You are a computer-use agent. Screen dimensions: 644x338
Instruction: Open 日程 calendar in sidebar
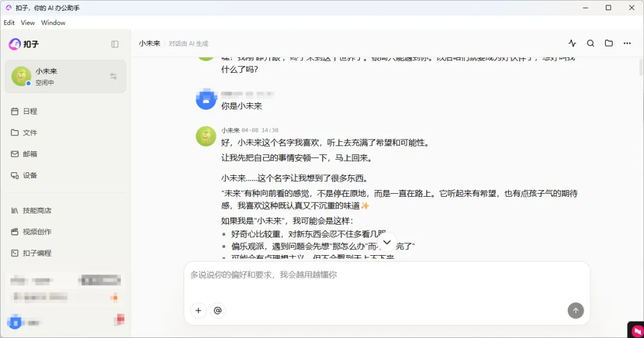point(66,111)
